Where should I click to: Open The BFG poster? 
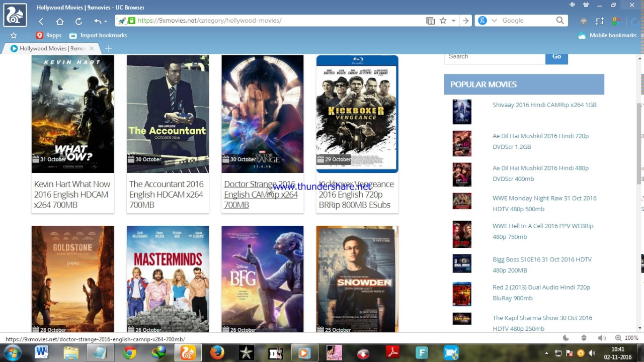coord(263,279)
